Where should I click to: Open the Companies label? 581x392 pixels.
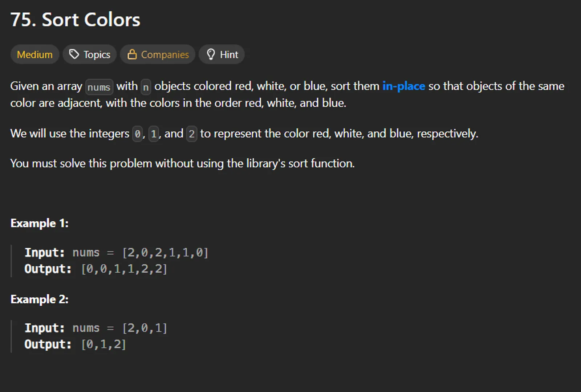click(165, 54)
